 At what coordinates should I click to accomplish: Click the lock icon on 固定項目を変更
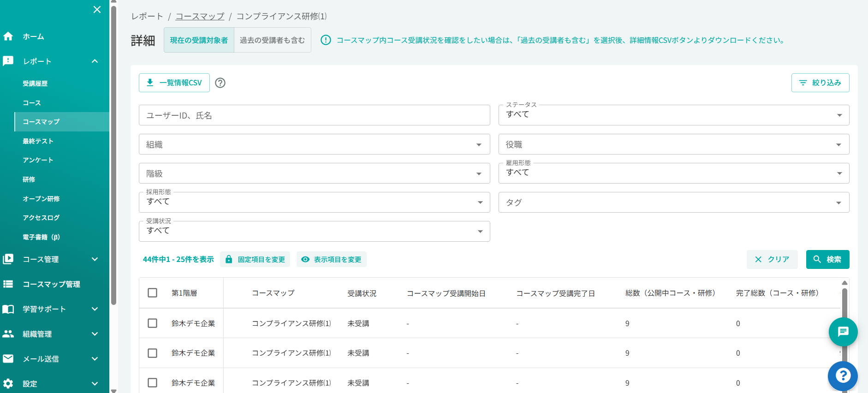tap(229, 259)
